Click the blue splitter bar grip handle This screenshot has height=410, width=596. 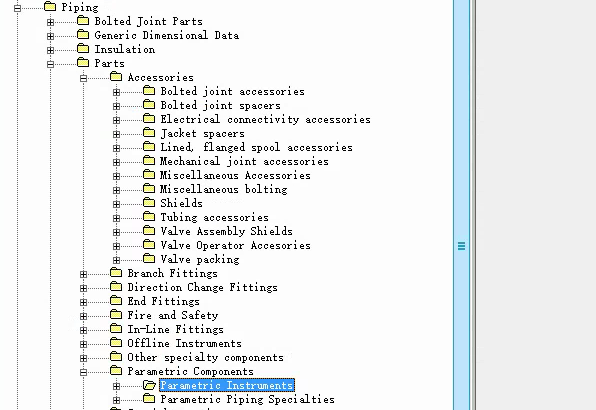(x=461, y=246)
